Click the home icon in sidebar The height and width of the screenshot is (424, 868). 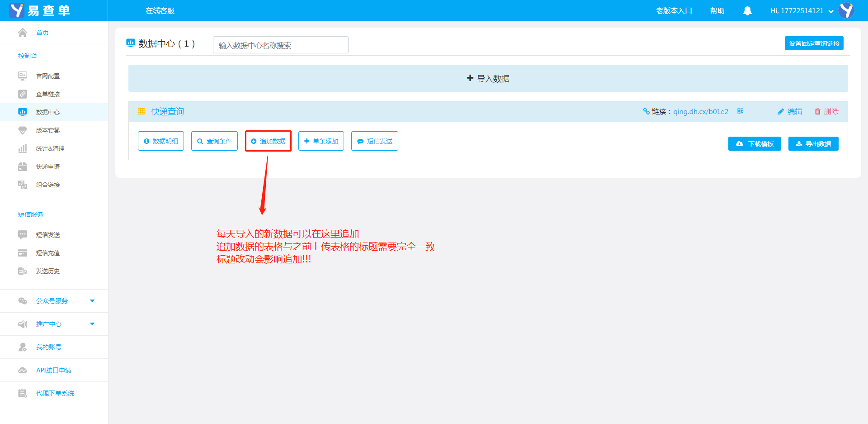point(23,33)
